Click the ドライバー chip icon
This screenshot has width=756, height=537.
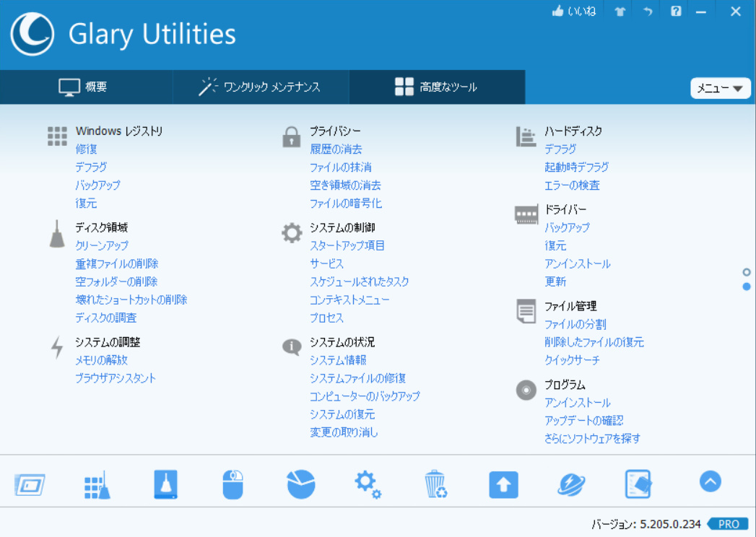tap(526, 214)
